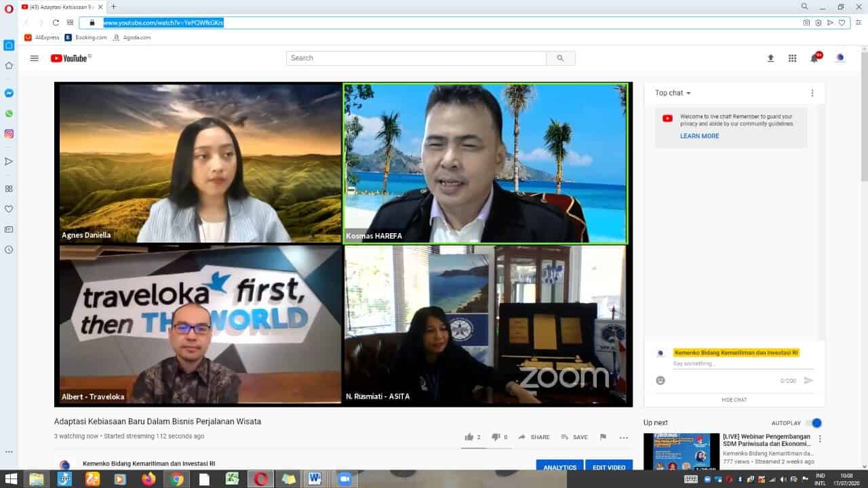Open the Booking.com bookmark
The image size is (868, 488).
pos(86,37)
